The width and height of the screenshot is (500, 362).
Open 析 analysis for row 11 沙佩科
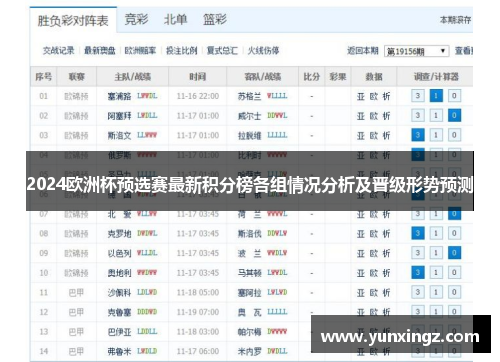click(x=386, y=293)
